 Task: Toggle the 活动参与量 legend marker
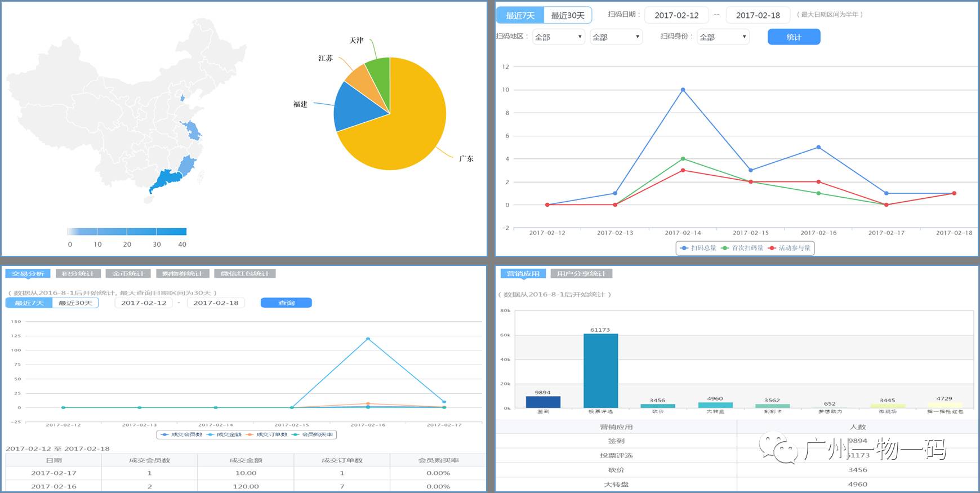pos(772,248)
